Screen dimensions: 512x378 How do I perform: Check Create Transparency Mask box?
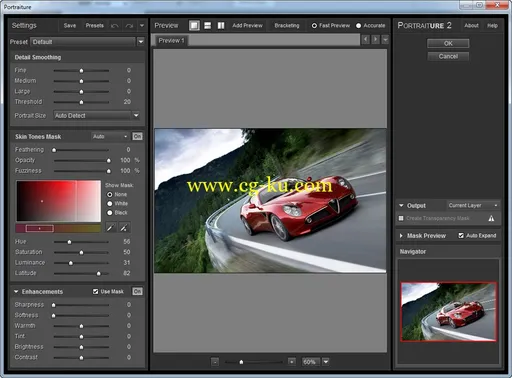tap(401, 218)
